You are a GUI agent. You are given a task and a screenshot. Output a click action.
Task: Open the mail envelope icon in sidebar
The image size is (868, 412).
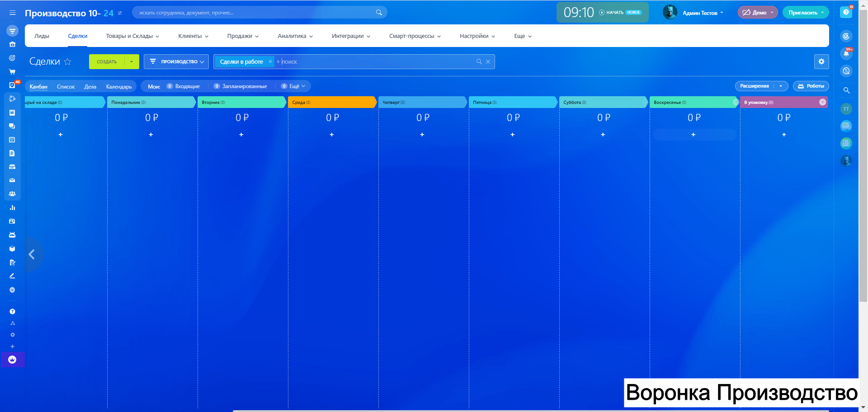(12, 180)
